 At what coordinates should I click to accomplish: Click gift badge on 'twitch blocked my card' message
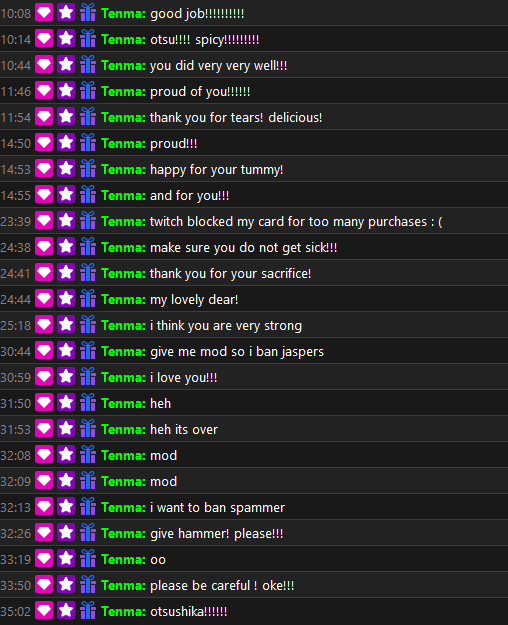click(x=88, y=221)
